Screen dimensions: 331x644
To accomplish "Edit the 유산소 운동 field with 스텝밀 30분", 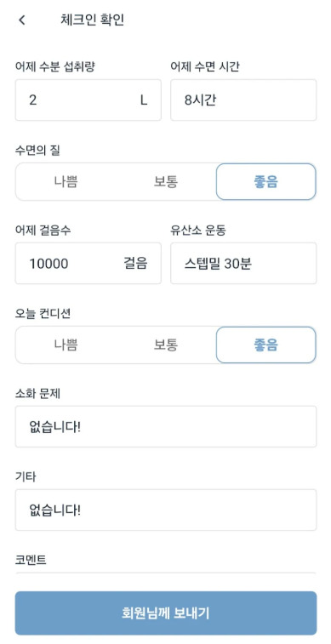I will [x=243, y=263].
